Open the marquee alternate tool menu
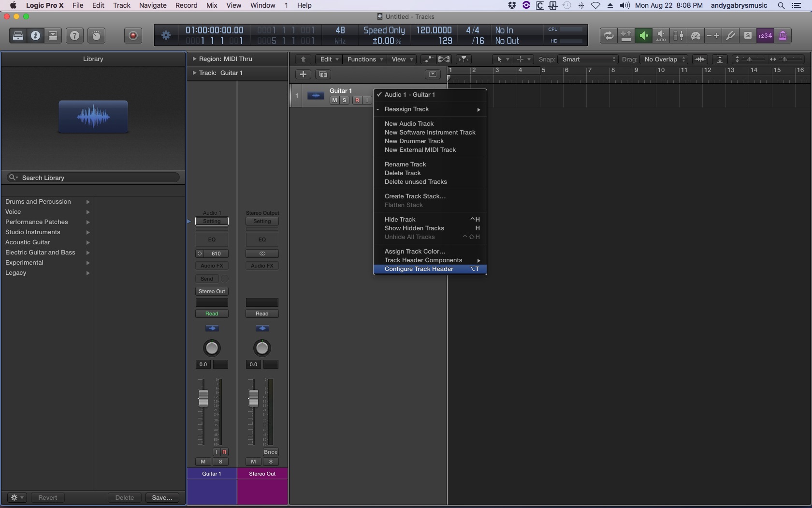Viewport: 812px width, 508px height. coord(523,59)
